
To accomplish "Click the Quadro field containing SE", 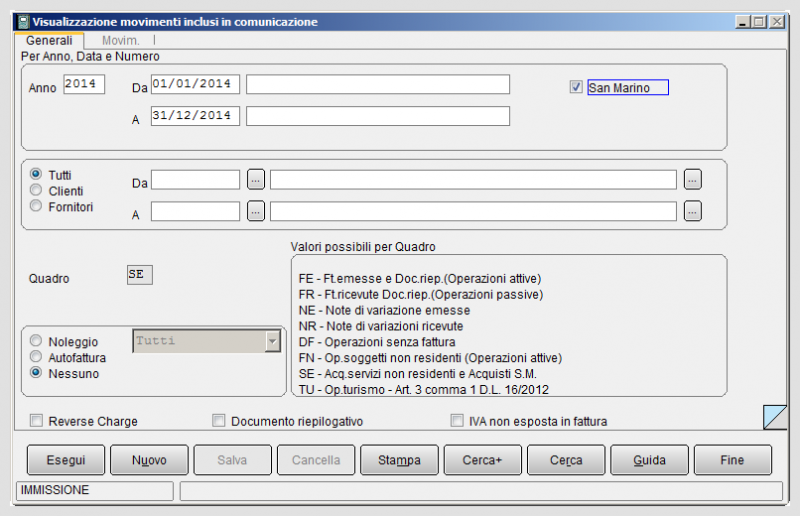I will (140, 275).
